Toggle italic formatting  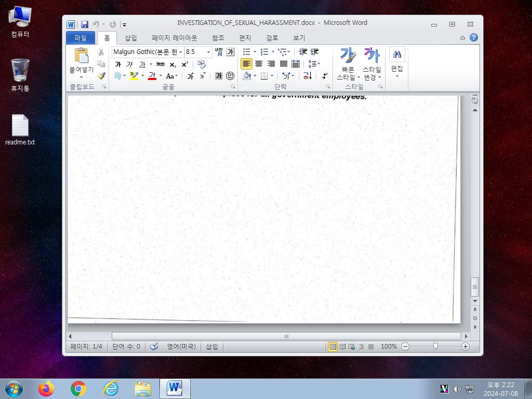[129, 64]
